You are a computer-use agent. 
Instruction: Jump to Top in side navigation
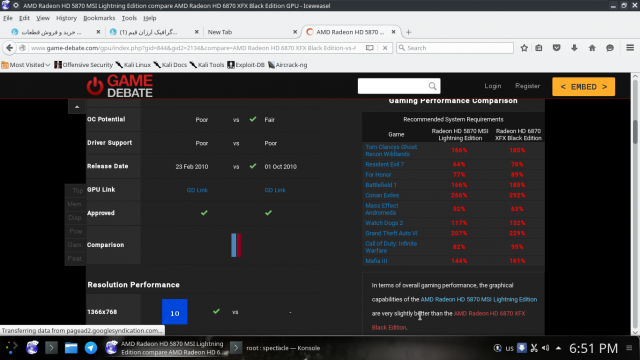pyautogui.click(x=78, y=191)
